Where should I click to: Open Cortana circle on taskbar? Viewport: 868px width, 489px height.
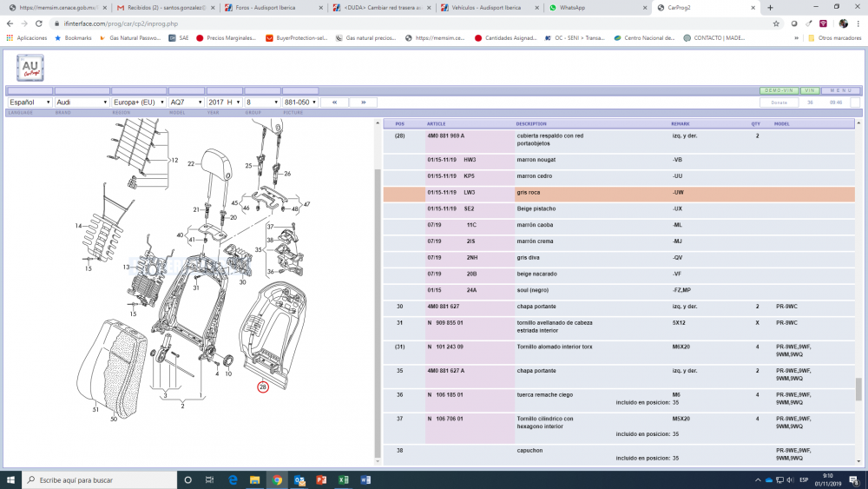point(187,480)
